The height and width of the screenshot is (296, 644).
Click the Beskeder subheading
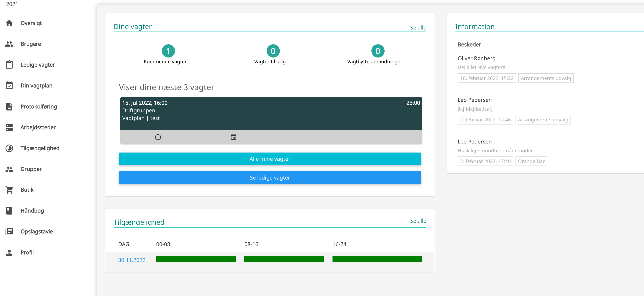469,45
